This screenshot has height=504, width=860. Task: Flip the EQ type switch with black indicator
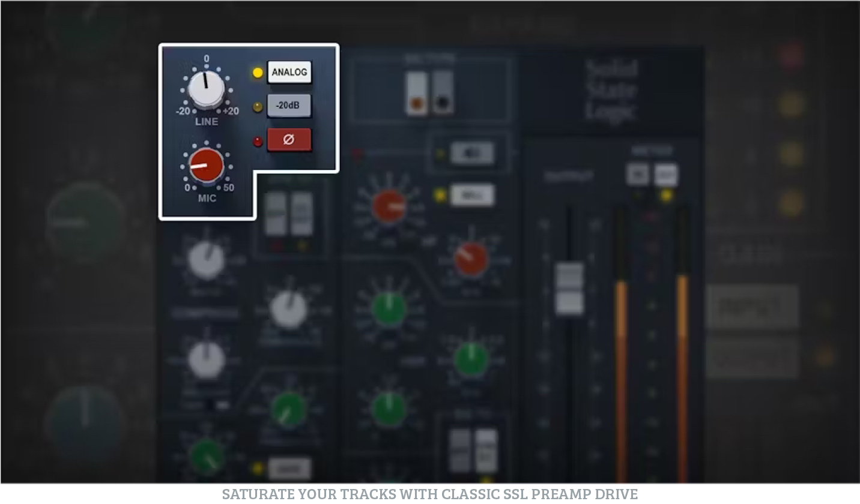coord(443,93)
